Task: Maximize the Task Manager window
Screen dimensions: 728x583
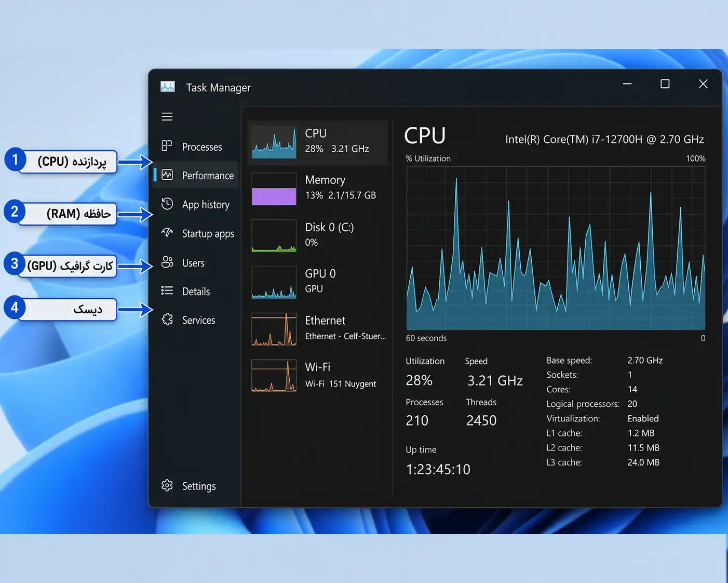Action: (665, 84)
